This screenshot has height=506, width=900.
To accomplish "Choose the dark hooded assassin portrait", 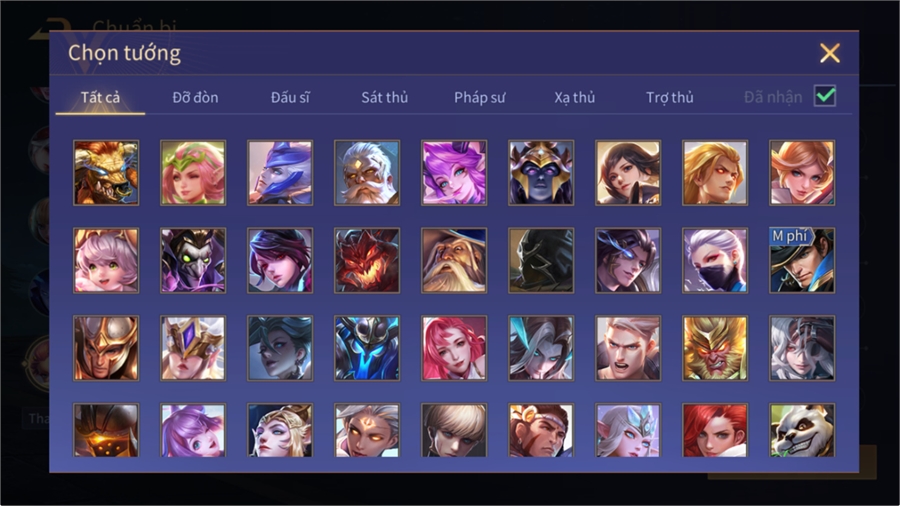I will coord(541,260).
